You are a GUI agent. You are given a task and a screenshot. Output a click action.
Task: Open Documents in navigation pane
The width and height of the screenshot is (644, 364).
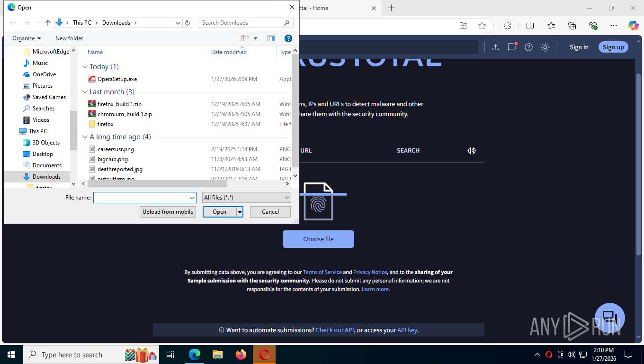click(x=47, y=165)
